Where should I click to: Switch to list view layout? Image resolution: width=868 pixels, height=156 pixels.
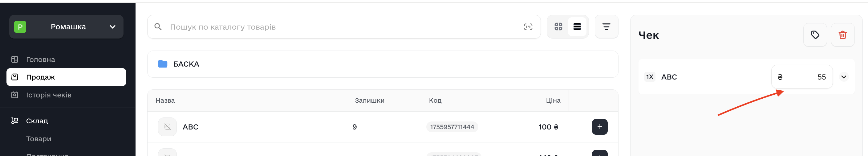(x=577, y=27)
